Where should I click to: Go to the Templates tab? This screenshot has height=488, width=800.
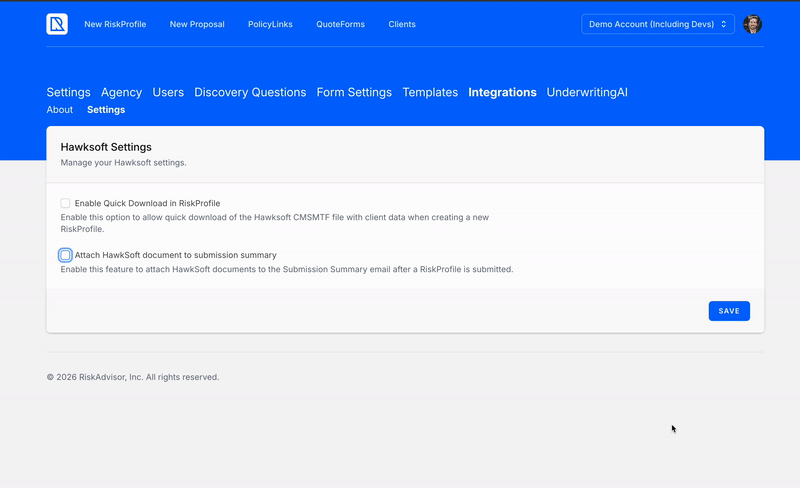430,92
